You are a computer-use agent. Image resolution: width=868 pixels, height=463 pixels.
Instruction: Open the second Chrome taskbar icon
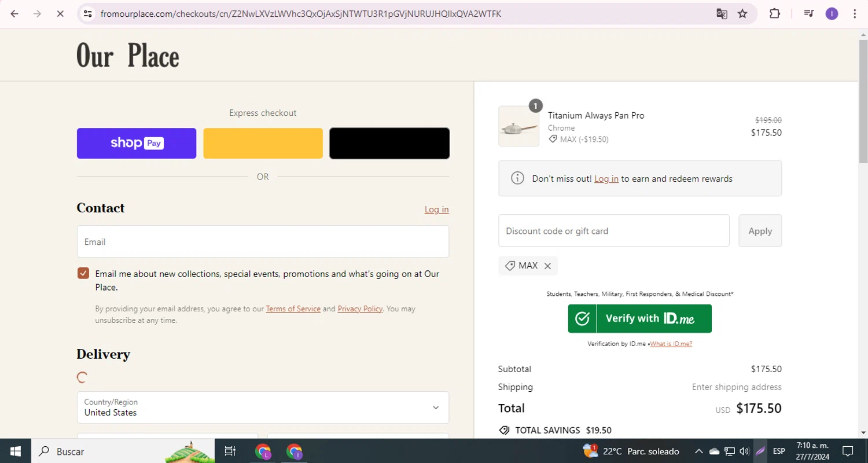pyautogui.click(x=295, y=451)
